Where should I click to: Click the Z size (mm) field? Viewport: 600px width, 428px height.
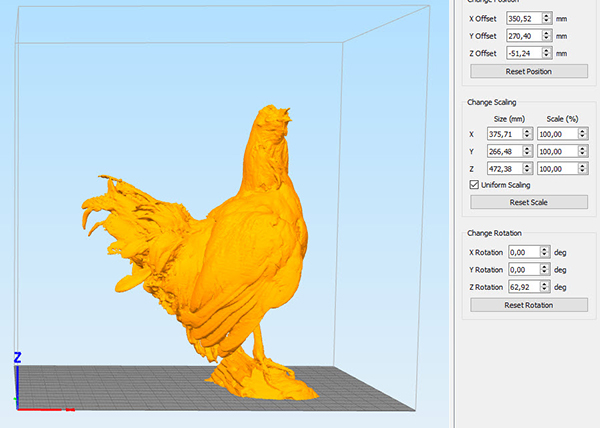point(503,168)
